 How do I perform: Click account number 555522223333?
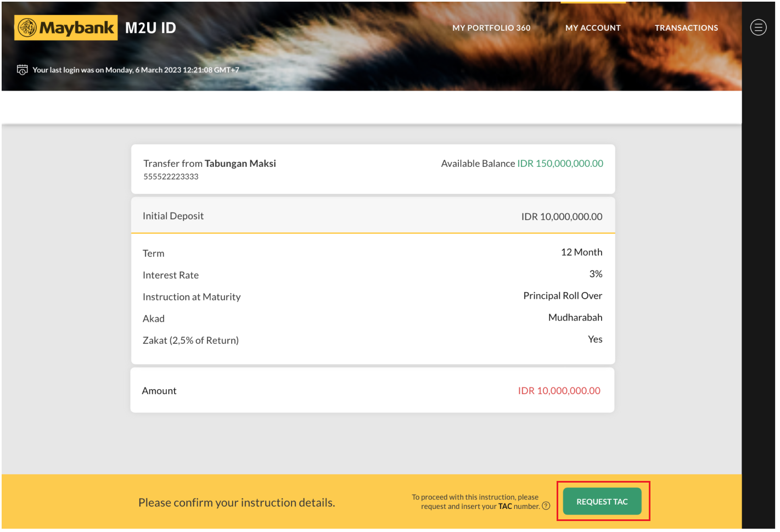(x=171, y=177)
